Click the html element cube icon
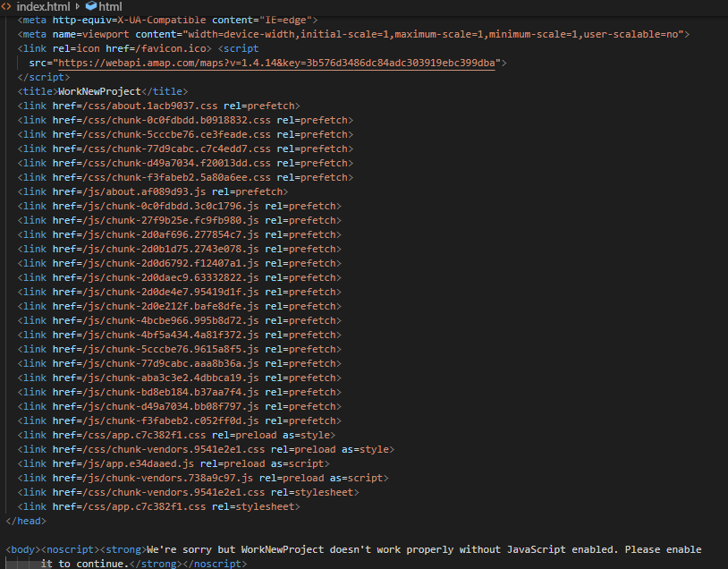 point(90,6)
